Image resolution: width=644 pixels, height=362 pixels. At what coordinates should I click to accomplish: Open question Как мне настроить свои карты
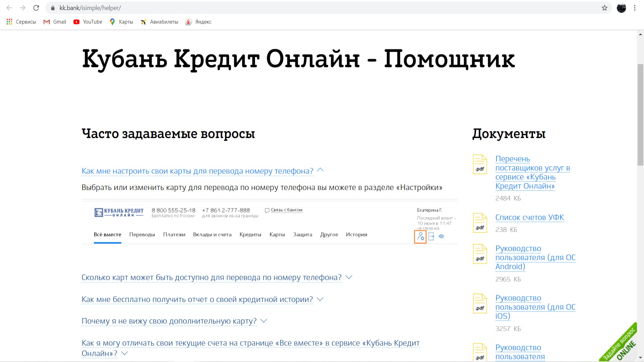[x=197, y=171]
